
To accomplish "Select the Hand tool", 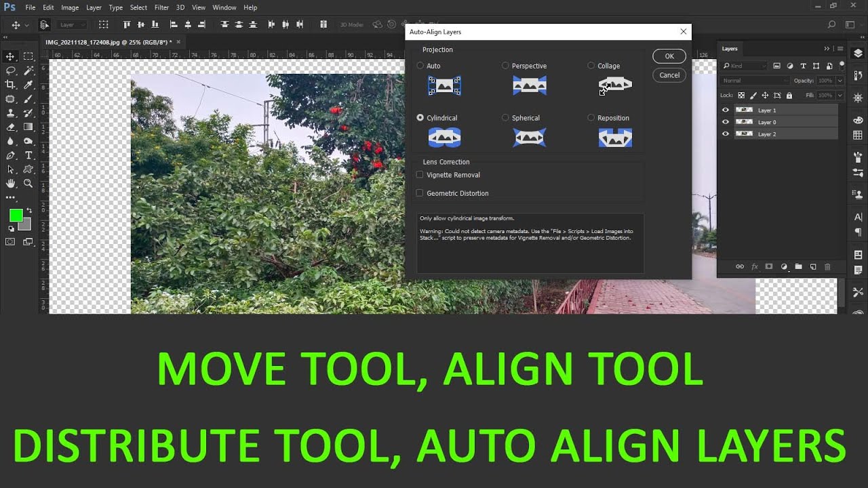I will coord(10,183).
